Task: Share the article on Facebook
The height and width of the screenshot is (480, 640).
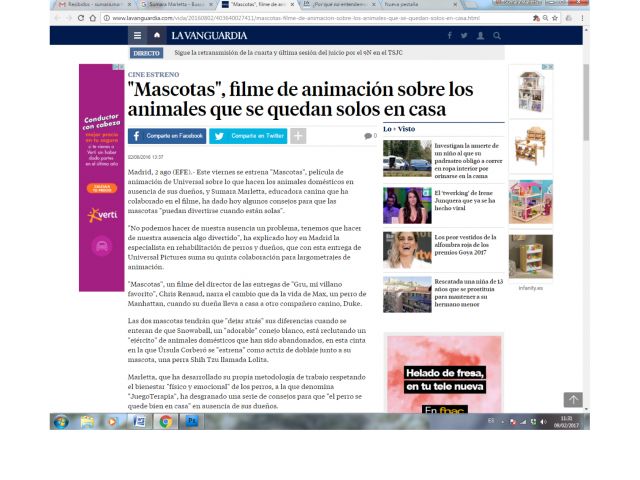Action: (167, 136)
